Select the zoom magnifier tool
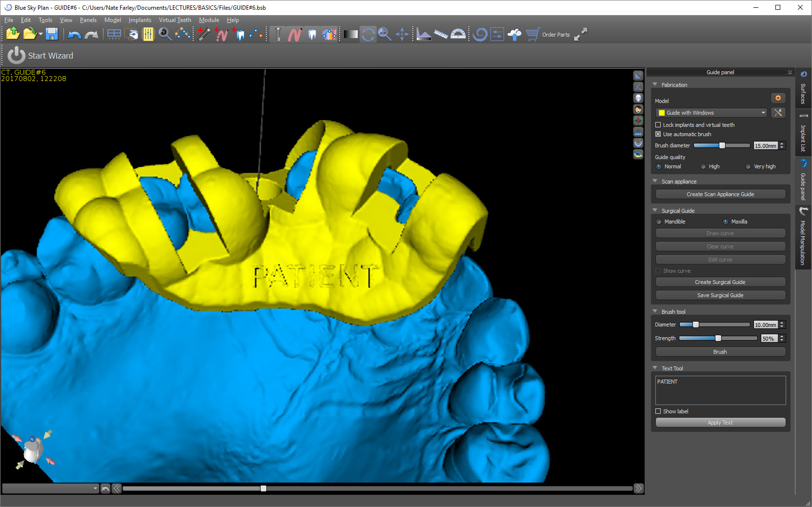The image size is (812, 507). click(385, 34)
